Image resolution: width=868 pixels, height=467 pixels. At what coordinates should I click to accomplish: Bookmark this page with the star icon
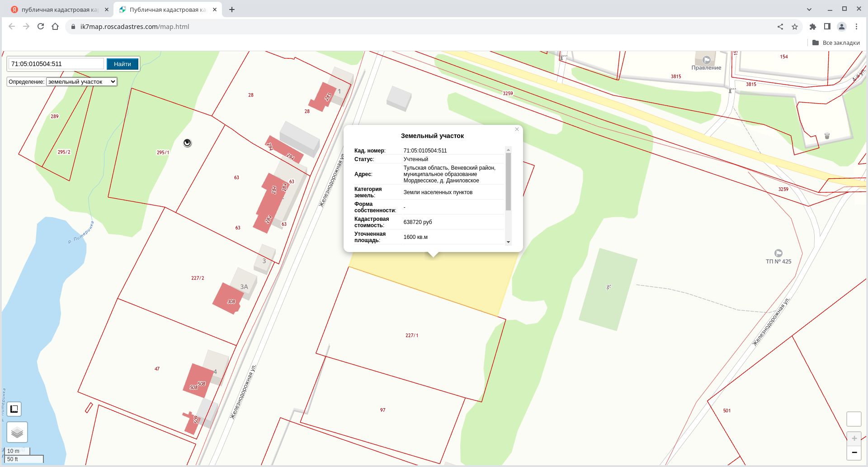[795, 27]
